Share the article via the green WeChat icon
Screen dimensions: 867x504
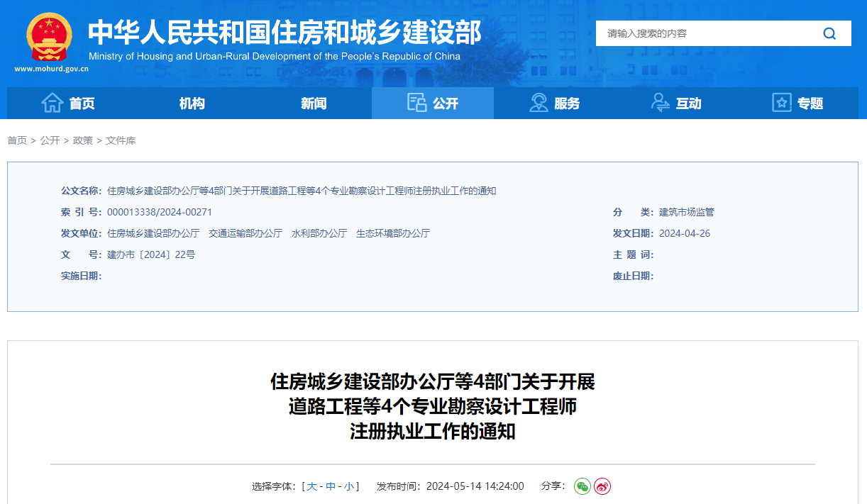click(582, 486)
